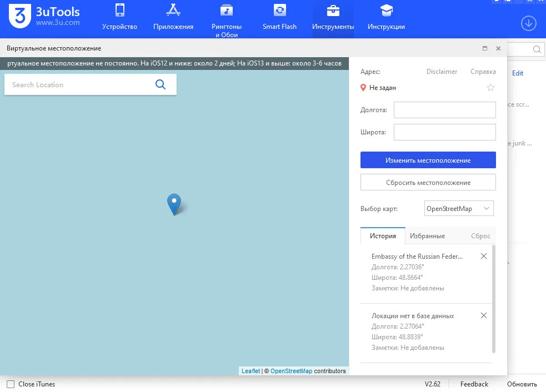Click the blue map location pin

174,203
